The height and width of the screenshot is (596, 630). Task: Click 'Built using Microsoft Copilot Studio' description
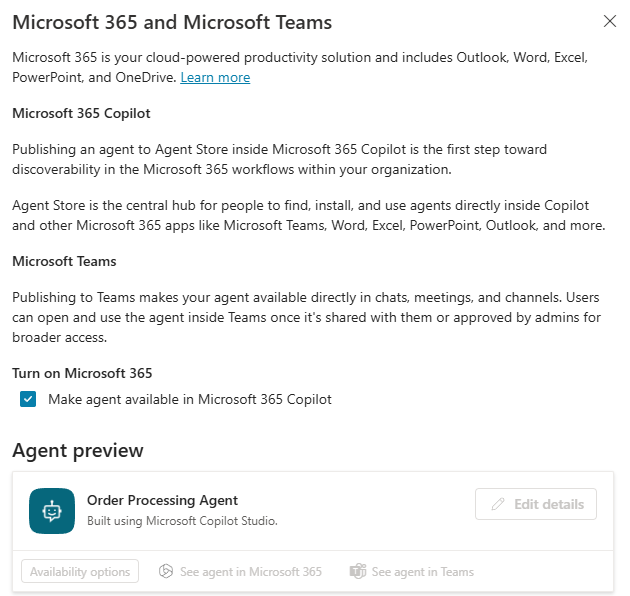pyautogui.click(x=182, y=521)
